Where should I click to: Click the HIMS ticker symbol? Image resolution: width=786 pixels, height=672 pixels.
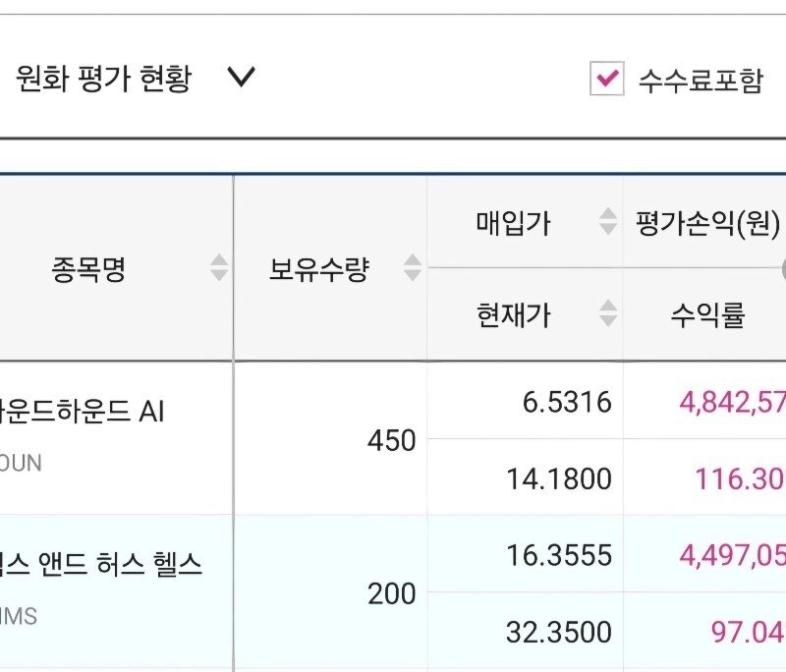coord(20,616)
